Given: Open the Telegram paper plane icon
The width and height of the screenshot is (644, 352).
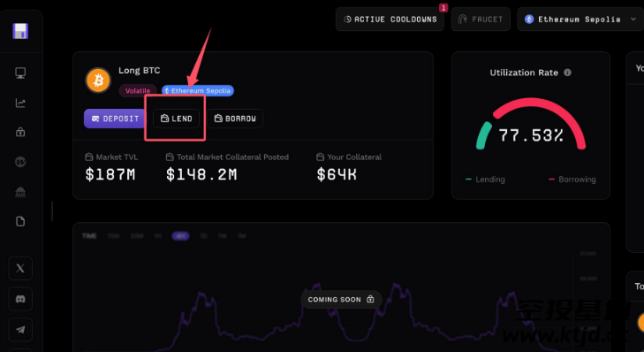Looking at the screenshot, I should [20, 329].
